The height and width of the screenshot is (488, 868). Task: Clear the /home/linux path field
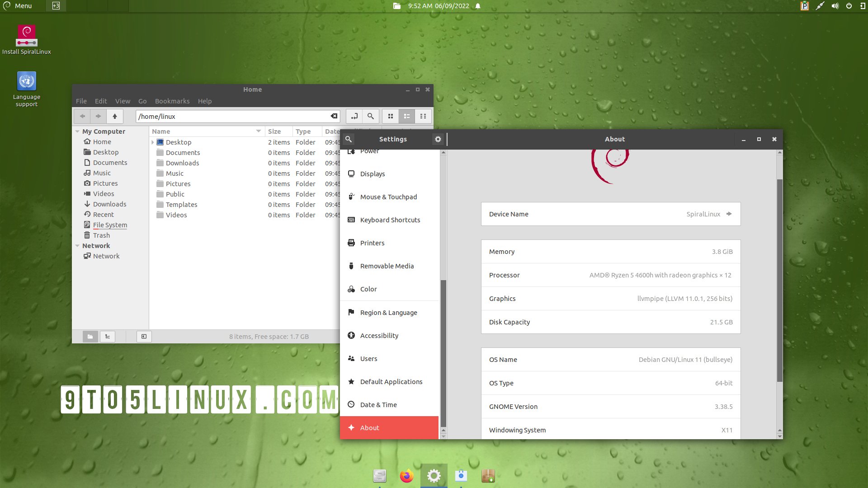coord(334,116)
